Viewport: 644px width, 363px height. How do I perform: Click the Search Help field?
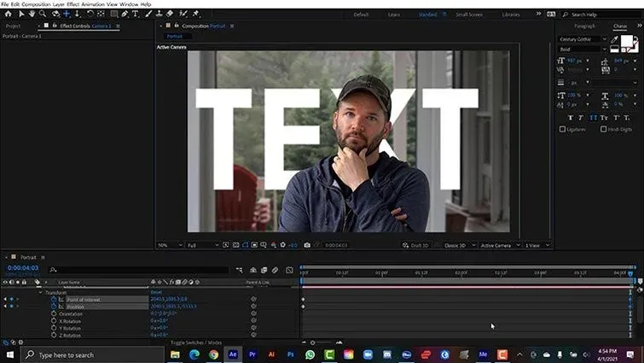601,15
